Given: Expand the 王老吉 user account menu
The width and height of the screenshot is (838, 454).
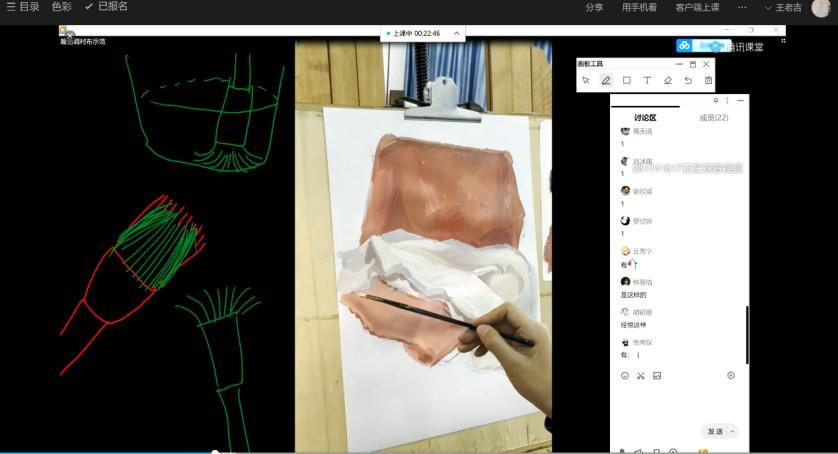Looking at the screenshot, I should (784, 7).
